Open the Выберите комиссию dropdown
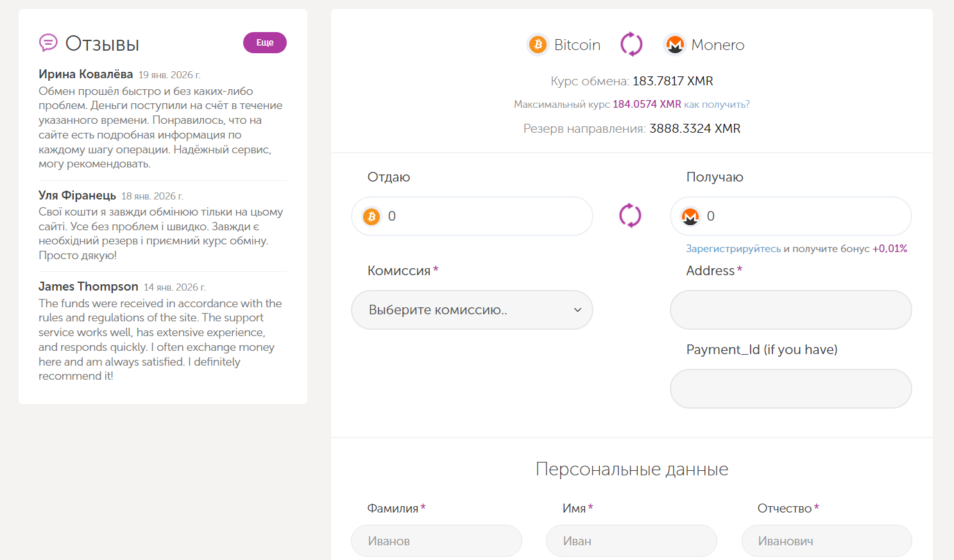Image resolution: width=954 pixels, height=560 pixels. click(x=472, y=310)
